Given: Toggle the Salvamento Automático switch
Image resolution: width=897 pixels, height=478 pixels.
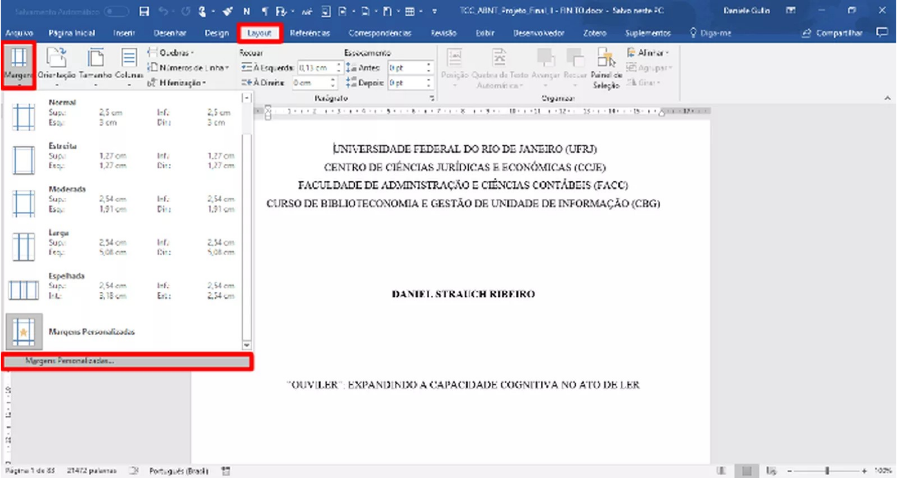Looking at the screenshot, I should [x=116, y=11].
